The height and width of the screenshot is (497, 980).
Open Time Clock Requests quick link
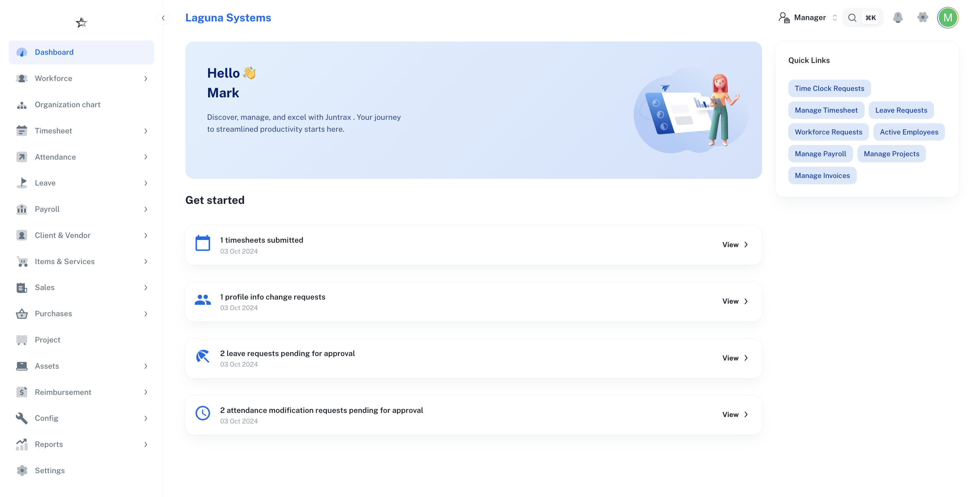(830, 88)
